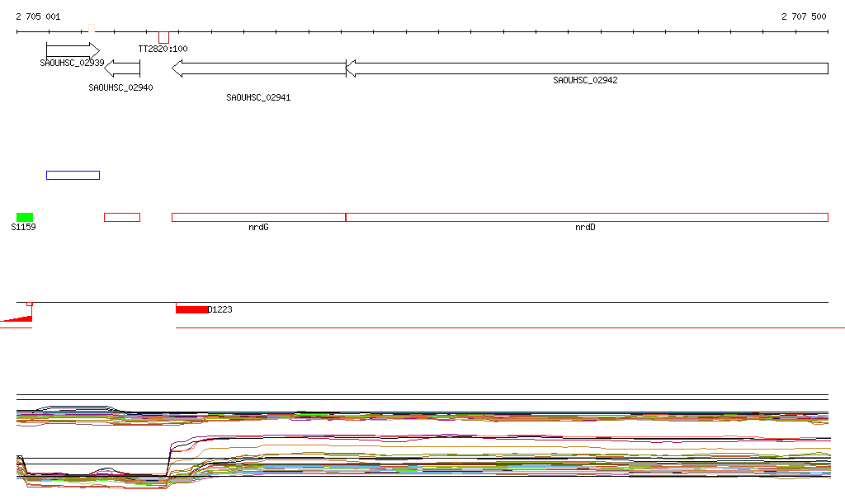This screenshot has width=845, height=504.
Task: Select the nrdD red outlined feature box
Action: (586, 217)
